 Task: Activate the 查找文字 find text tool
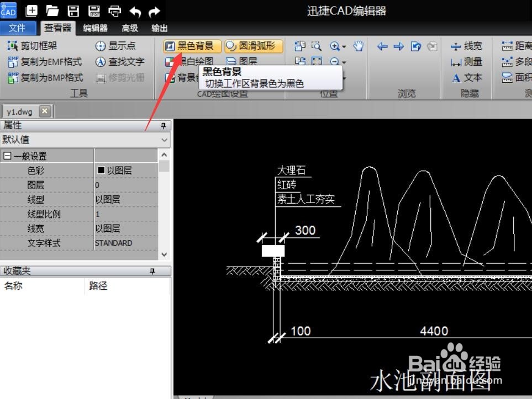tap(122, 62)
